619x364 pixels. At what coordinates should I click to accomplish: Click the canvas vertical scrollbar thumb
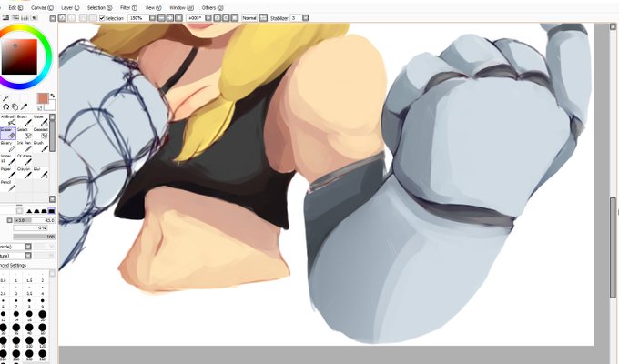(x=613, y=248)
